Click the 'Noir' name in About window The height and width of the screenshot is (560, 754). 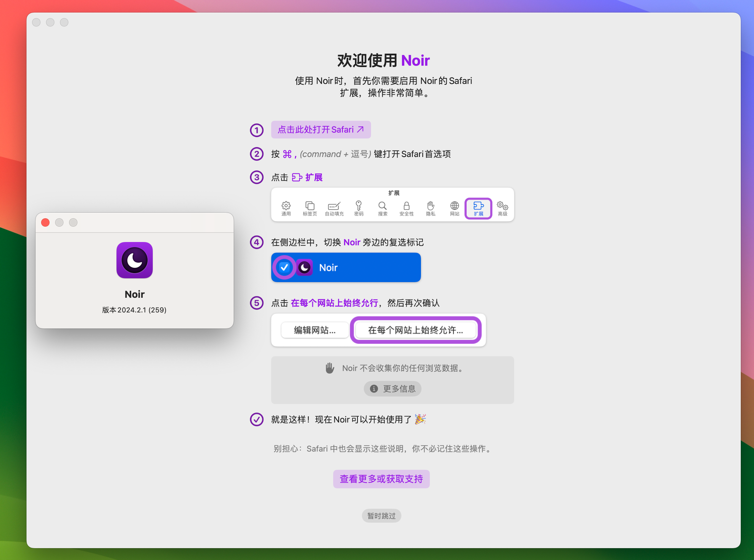(x=135, y=294)
